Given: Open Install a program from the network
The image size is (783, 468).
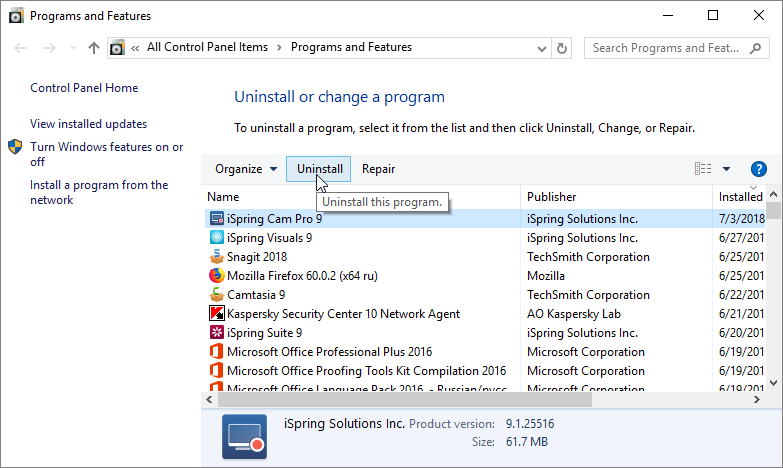Looking at the screenshot, I should tap(99, 192).
